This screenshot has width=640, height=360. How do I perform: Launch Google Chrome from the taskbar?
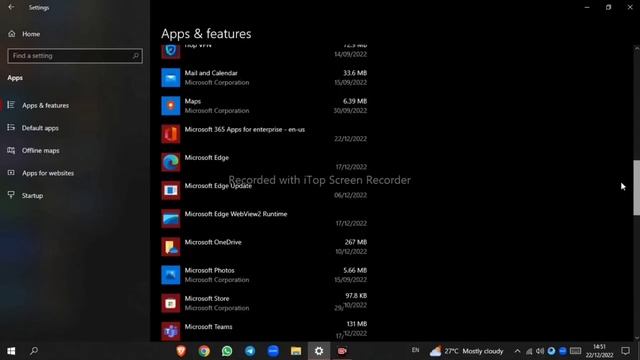pyautogui.click(x=204, y=351)
